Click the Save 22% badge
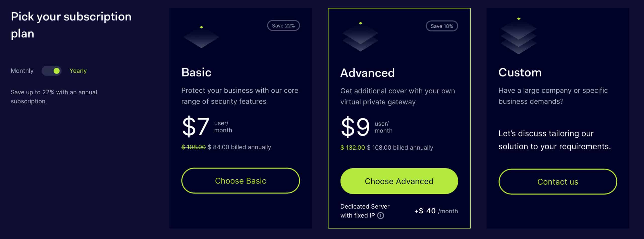The width and height of the screenshot is (644, 239). point(283,26)
